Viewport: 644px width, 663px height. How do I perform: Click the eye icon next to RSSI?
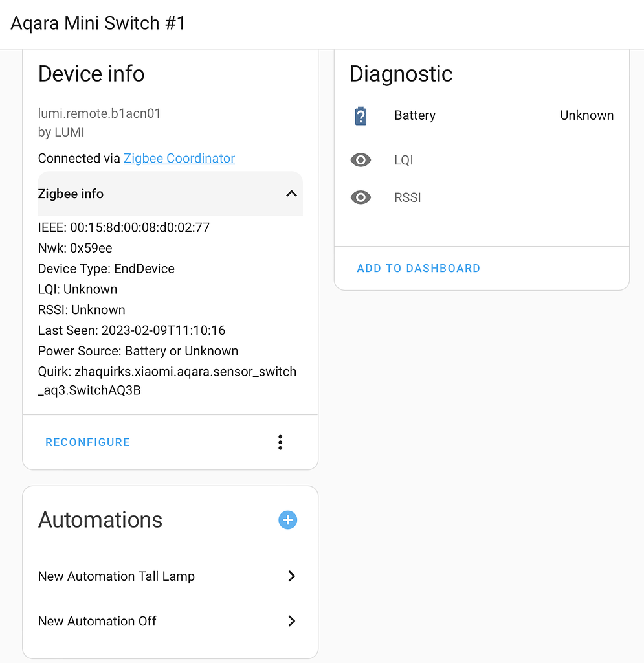click(x=361, y=197)
